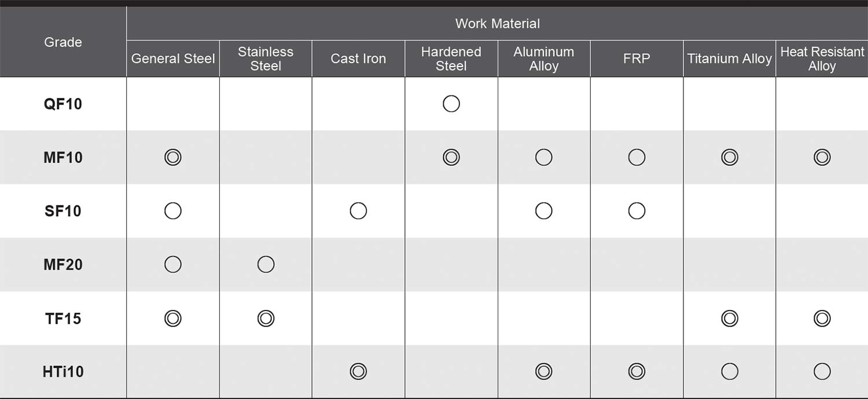Click TF15 Heat Resistant Alloy double-circle
The image size is (868, 399).
822,318
